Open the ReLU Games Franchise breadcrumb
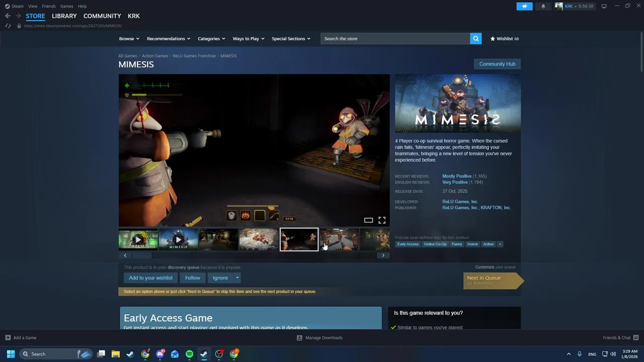The height and width of the screenshot is (362, 644). (194, 56)
